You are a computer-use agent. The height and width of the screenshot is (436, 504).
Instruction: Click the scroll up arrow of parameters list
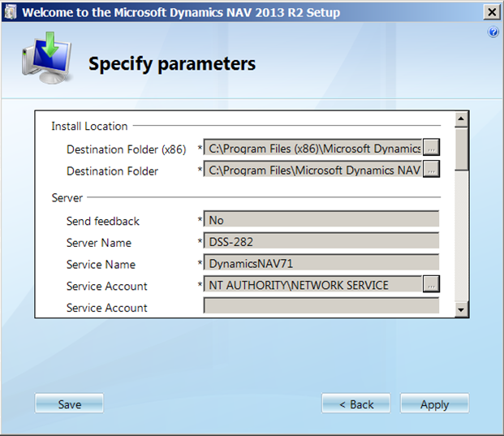pos(461,119)
